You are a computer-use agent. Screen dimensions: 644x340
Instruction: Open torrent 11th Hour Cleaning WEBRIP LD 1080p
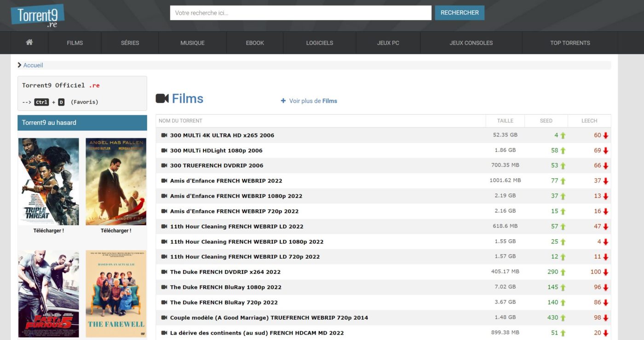coord(247,242)
